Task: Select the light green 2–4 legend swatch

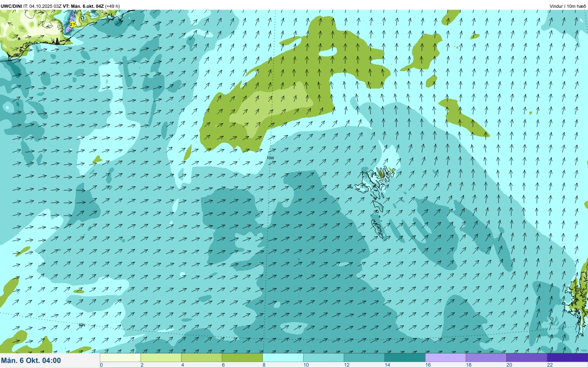Action: click(161, 357)
